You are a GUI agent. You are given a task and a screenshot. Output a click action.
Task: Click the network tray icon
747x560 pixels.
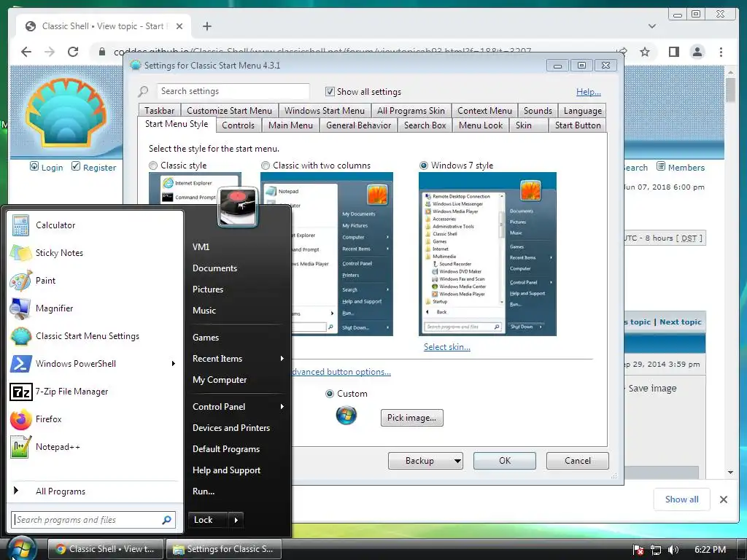click(x=656, y=550)
